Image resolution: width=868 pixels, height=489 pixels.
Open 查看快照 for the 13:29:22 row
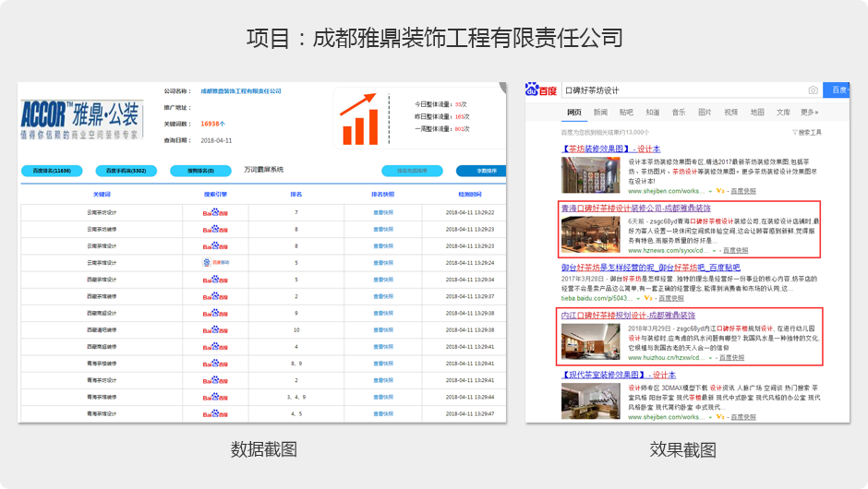[x=383, y=212]
